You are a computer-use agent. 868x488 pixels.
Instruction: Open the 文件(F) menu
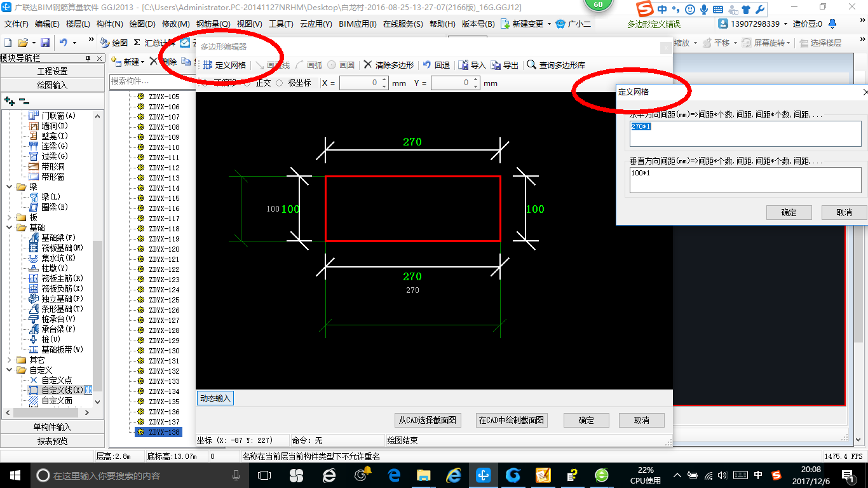coord(17,24)
